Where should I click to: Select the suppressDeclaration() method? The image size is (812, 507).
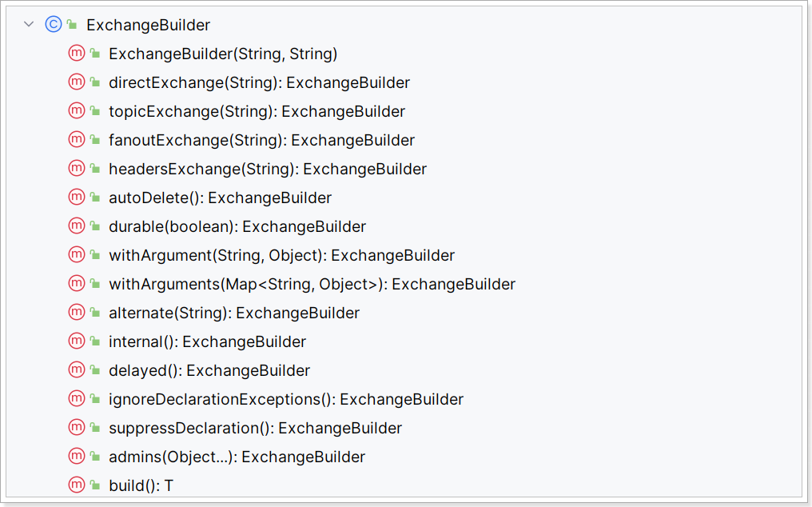(255, 428)
